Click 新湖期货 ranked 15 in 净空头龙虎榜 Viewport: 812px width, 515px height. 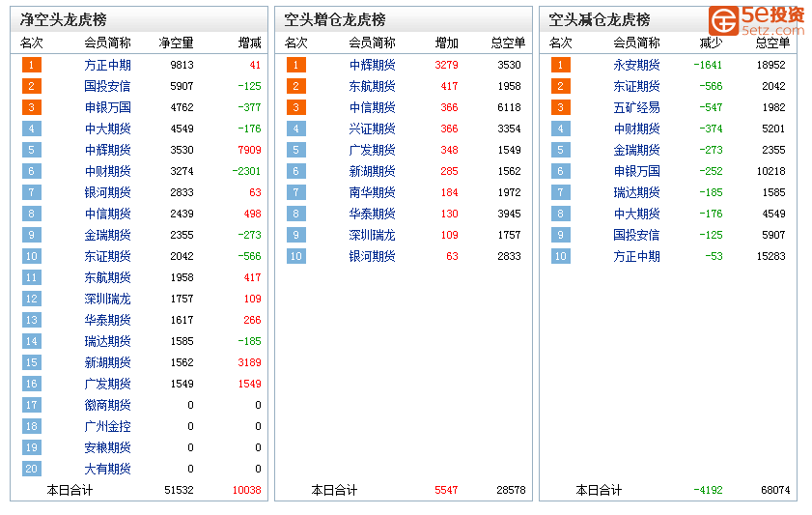[x=108, y=362]
